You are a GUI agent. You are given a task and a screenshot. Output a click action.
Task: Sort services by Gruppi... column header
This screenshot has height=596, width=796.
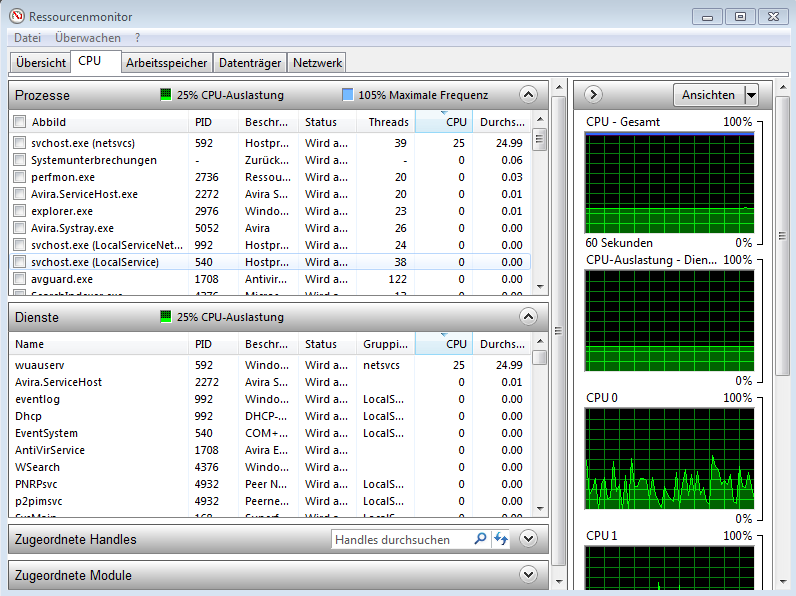[x=386, y=344]
